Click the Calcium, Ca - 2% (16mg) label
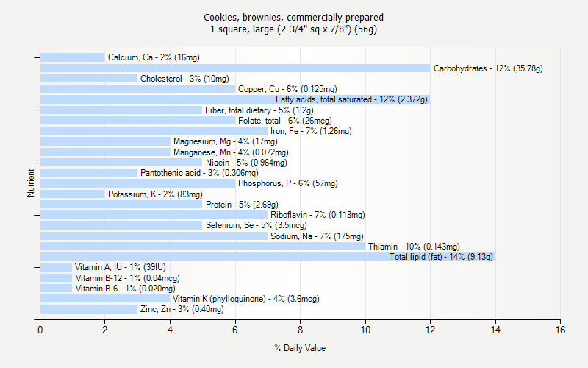This screenshot has height=368, width=588. [154, 57]
